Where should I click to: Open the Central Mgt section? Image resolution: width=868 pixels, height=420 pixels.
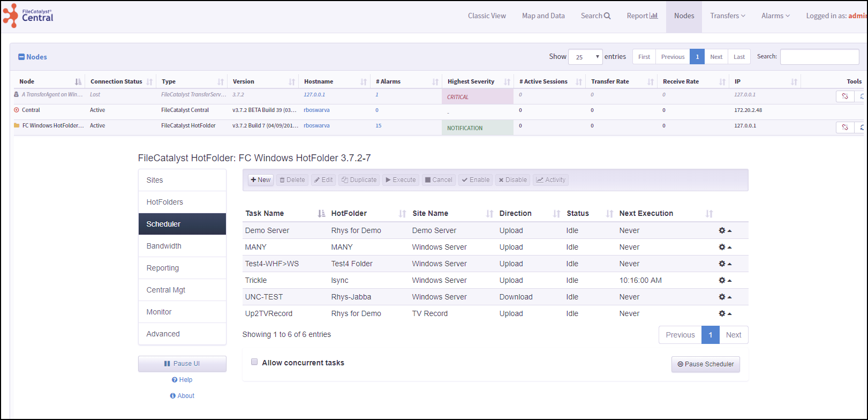(182, 290)
